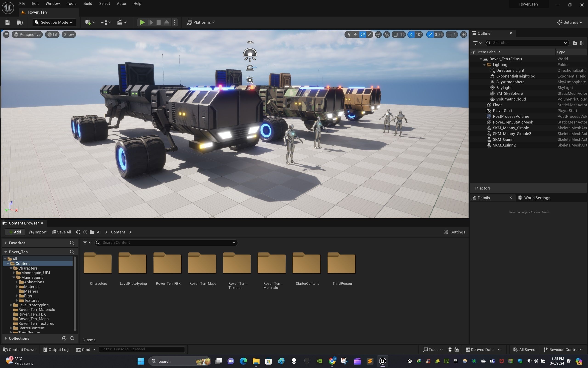Collapse the Lighting folder in Outliner
The width and height of the screenshot is (588, 368).
click(x=484, y=65)
